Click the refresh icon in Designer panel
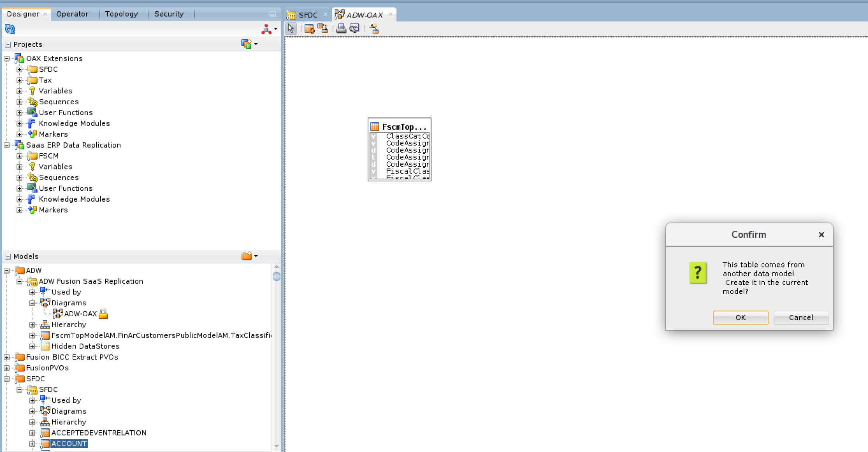The height and width of the screenshot is (452, 868). [x=10, y=29]
